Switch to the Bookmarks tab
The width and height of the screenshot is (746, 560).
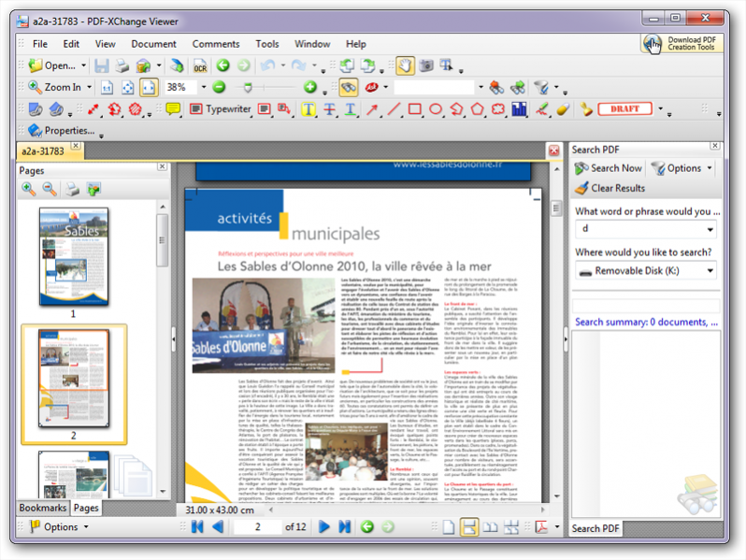click(43, 508)
